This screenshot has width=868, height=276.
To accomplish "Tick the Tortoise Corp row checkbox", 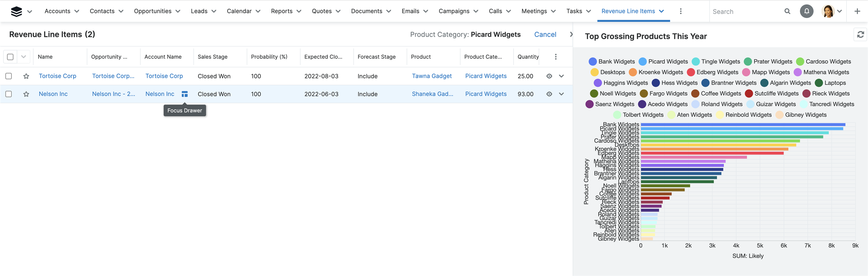I will [x=9, y=76].
